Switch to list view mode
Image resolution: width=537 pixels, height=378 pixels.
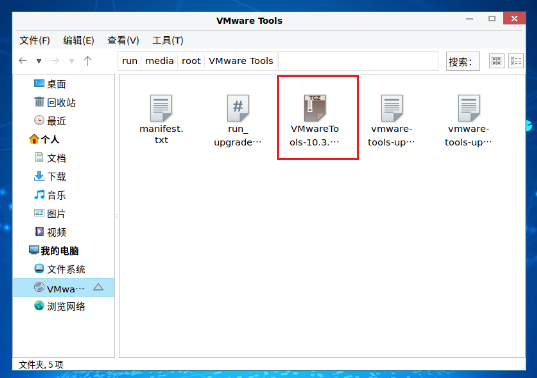[x=516, y=61]
